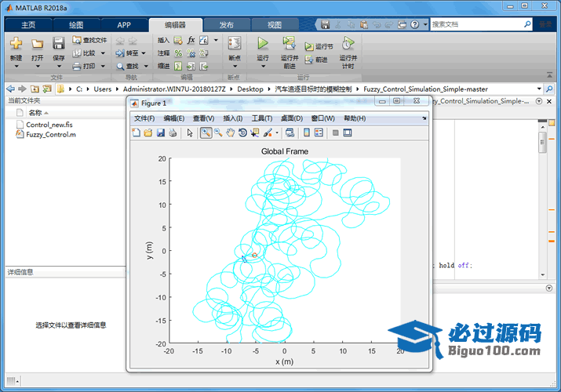Activate the Data Cursor tool
Screen dimensions: 561x392
[255, 133]
